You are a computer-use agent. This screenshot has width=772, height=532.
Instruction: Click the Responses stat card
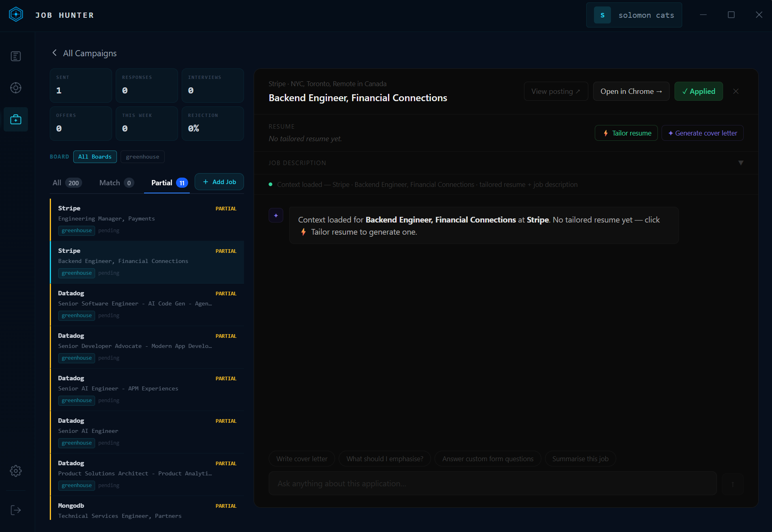pos(147,85)
